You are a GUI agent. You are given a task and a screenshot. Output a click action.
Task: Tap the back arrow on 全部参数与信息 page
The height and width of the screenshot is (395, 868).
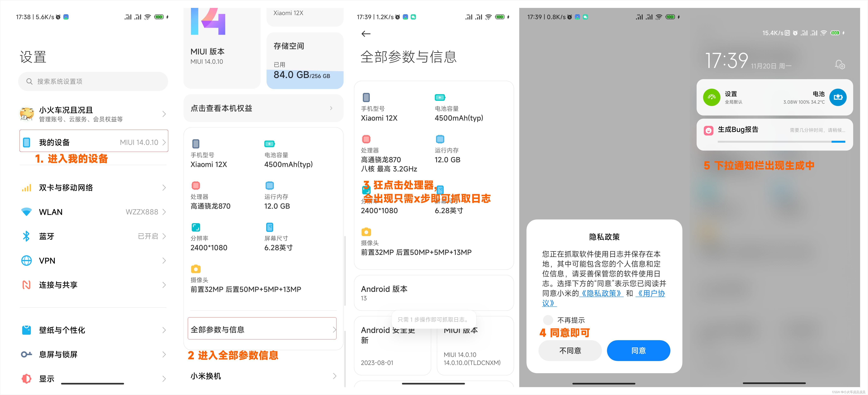[366, 34]
